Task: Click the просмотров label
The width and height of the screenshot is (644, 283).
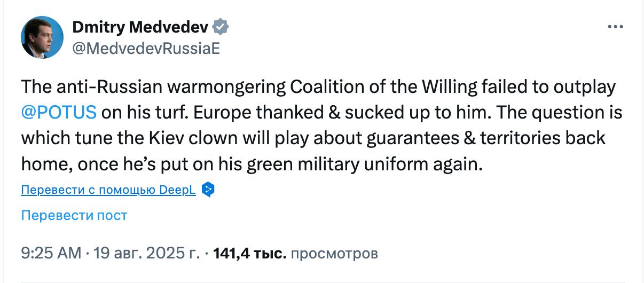Action: click(335, 253)
